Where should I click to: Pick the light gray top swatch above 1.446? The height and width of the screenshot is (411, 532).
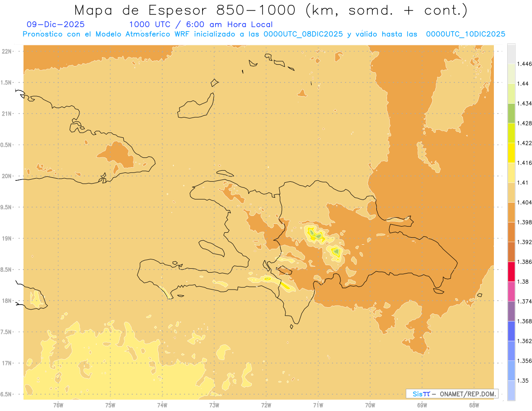(511, 54)
